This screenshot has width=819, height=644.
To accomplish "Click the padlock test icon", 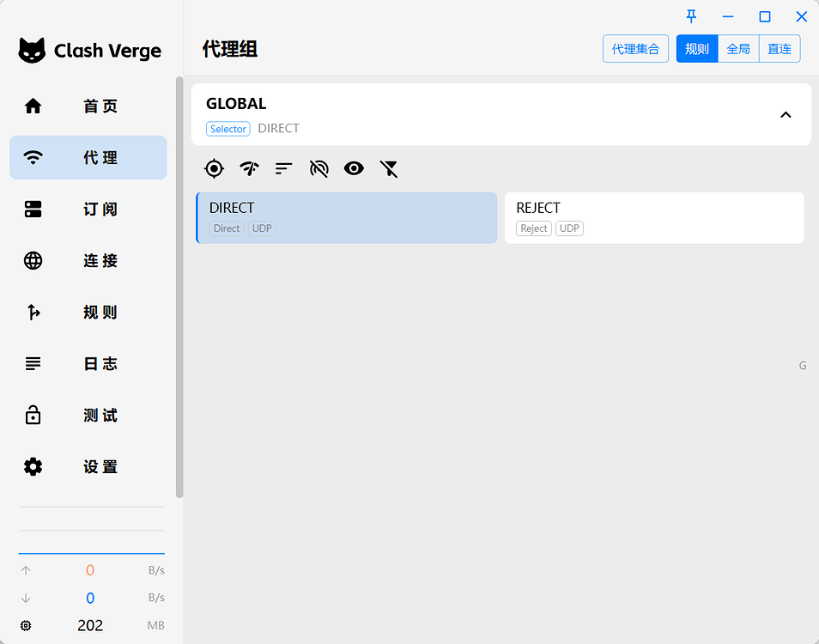I will (x=33, y=415).
